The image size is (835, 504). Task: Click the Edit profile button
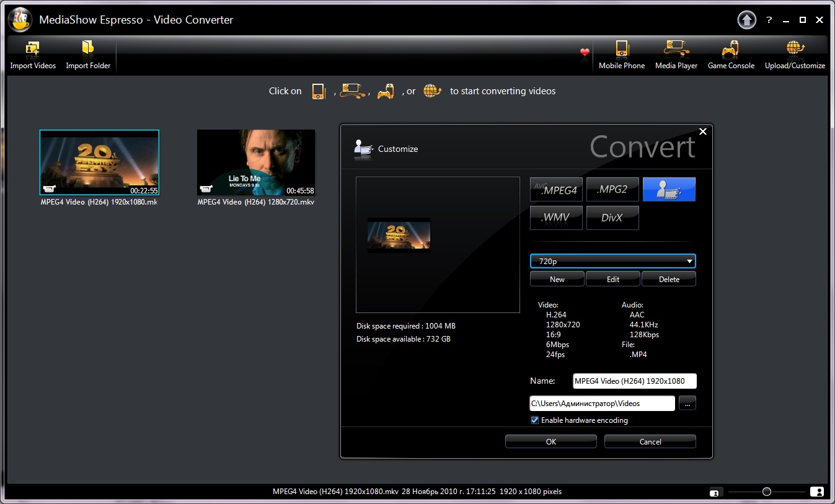(612, 279)
